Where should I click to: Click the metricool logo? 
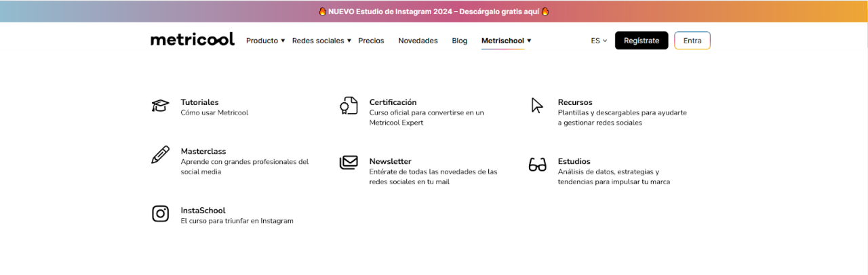click(193, 40)
